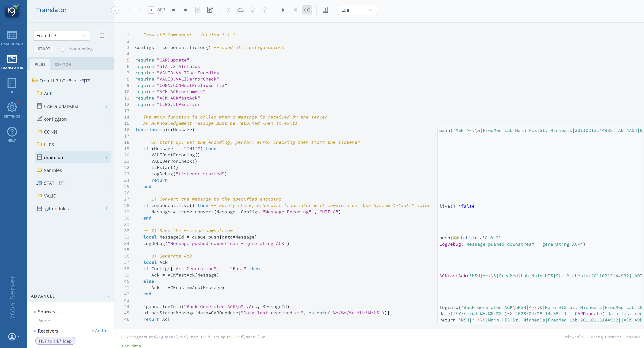This screenshot has width=644, height=348.
Task: Click the + Add + receivers link
Action: point(99,331)
